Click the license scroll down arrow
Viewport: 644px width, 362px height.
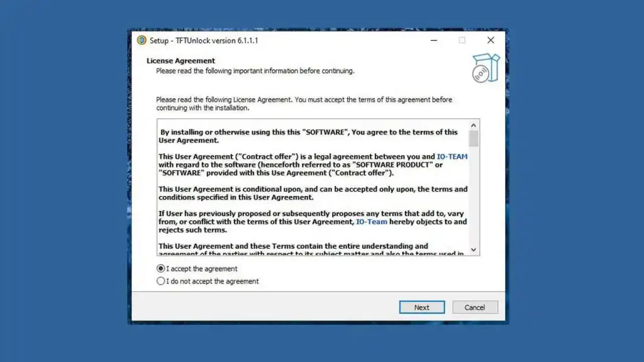pos(474,250)
